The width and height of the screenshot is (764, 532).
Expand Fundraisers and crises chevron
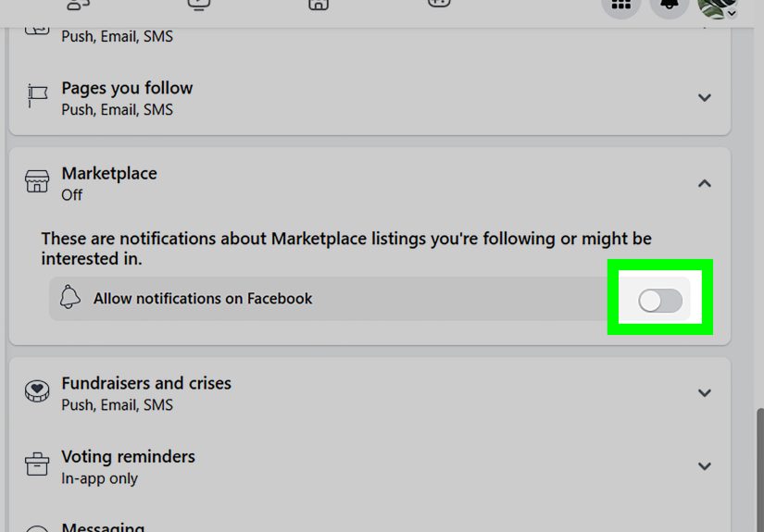click(705, 393)
